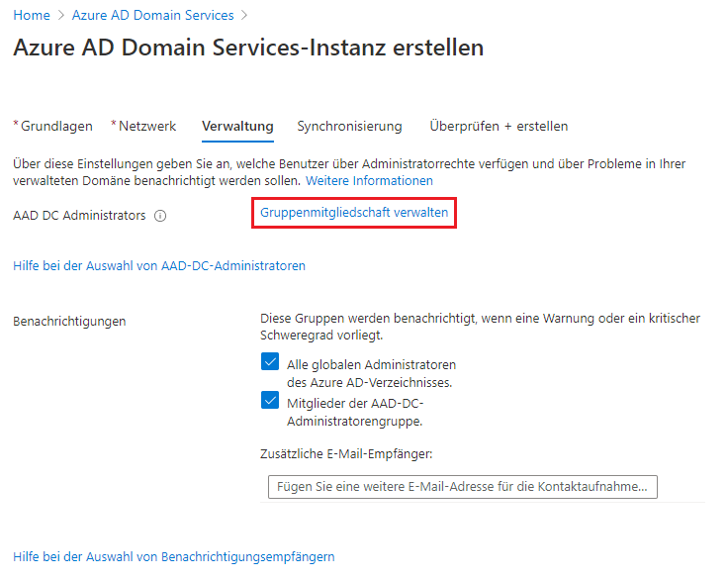Navigate to Home via breadcrumb
Image resolution: width=728 pixels, height=579 pixels.
[32, 15]
